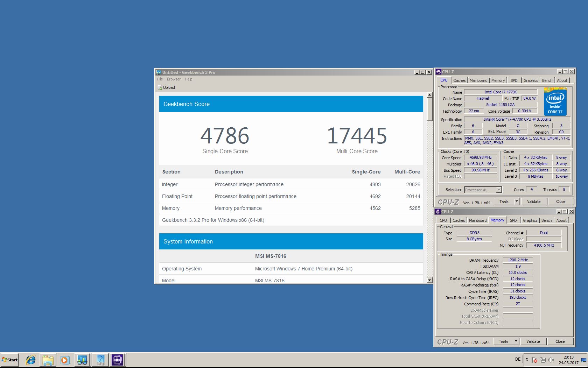588x368 pixels.
Task: Open Windows Explorer folder icon in taskbar
Action: pos(48,360)
